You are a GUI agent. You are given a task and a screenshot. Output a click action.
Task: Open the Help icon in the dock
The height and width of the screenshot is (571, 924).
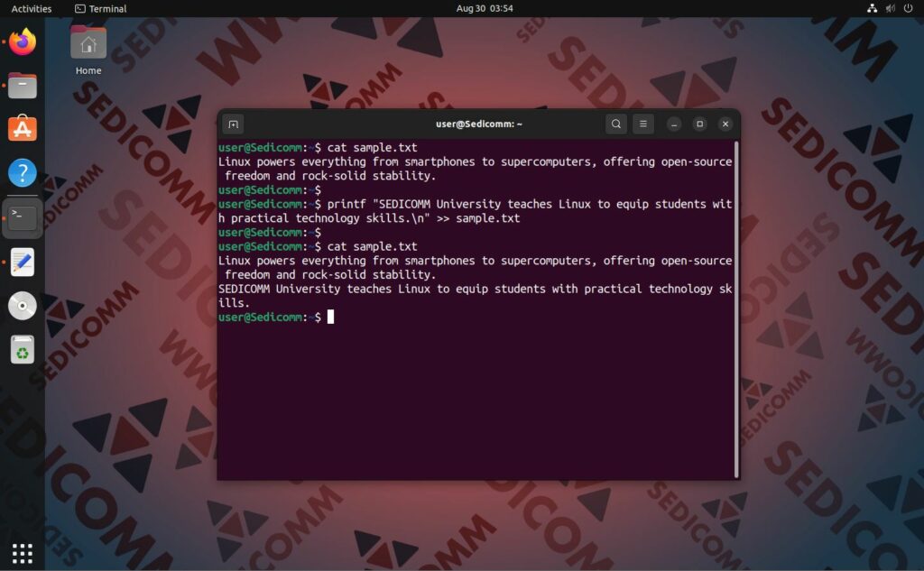(23, 173)
